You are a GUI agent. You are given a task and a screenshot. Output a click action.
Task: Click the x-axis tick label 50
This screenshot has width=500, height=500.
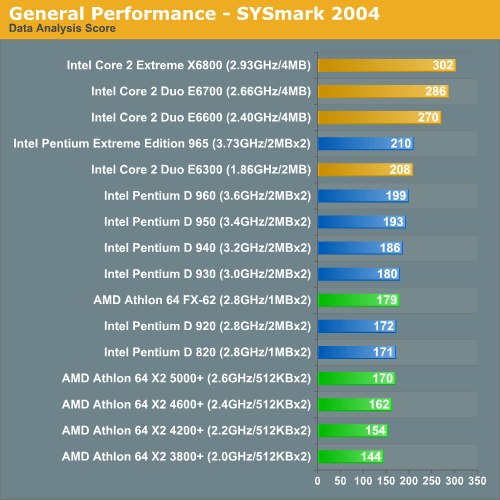tap(340, 481)
